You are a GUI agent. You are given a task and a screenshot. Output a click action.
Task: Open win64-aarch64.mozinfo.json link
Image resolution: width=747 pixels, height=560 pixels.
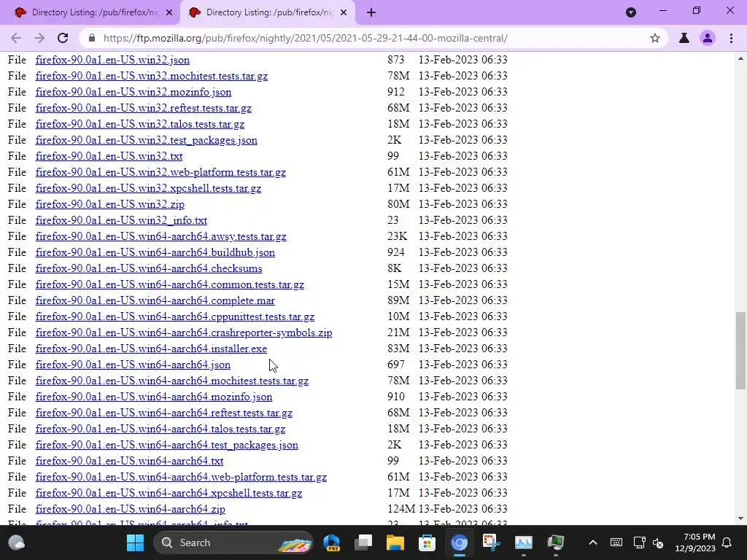pyautogui.click(x=154, y=397)
